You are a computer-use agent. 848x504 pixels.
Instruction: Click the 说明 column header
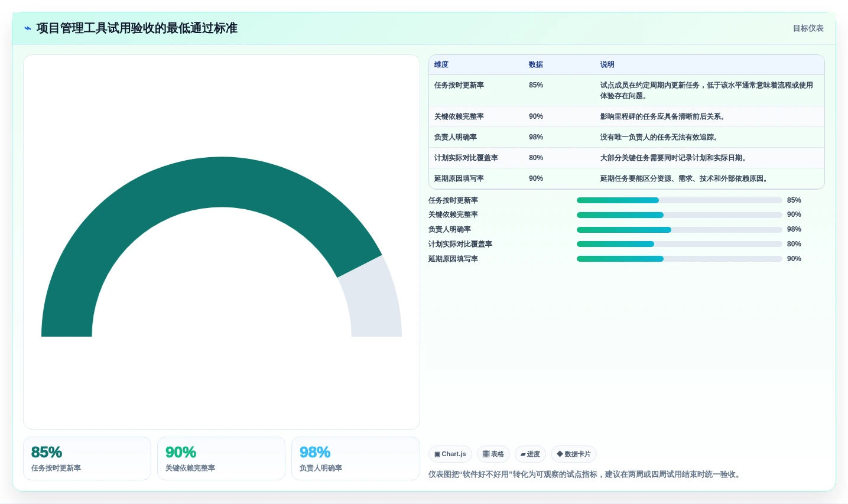tap(607, 64)
